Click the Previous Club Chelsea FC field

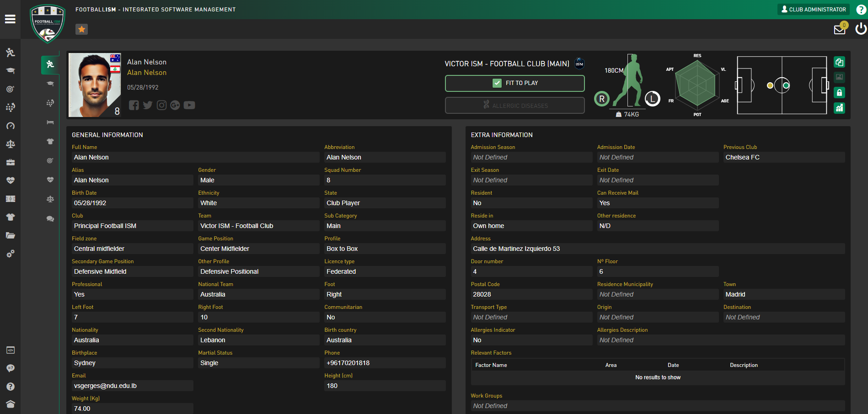pyautogui.click(x=784, y=157)
